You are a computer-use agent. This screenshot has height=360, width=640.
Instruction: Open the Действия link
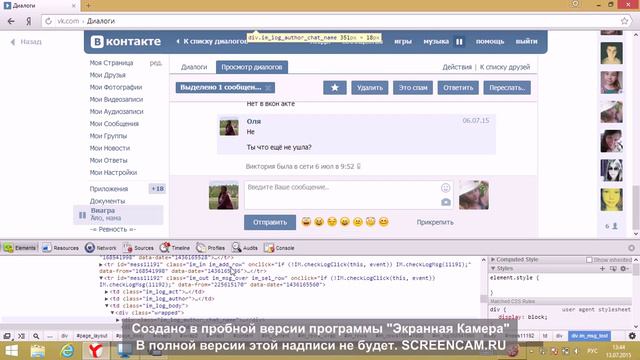coord(457,67)
